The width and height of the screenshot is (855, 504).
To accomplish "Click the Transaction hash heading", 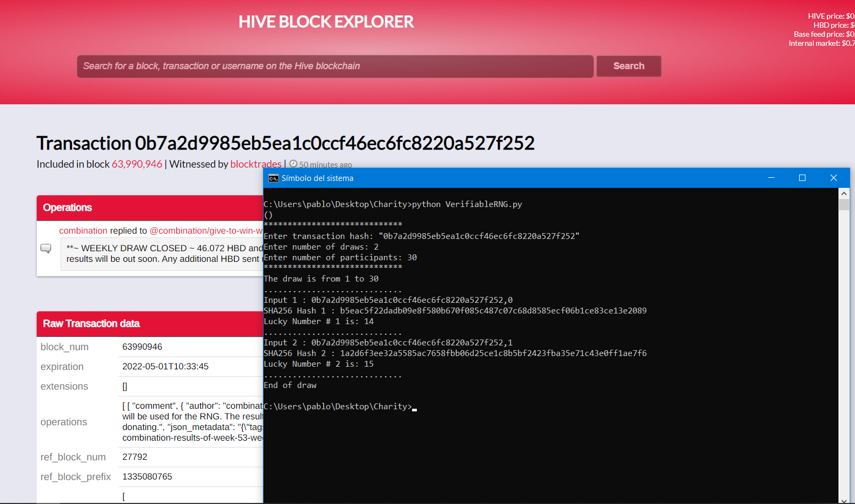I will (x=285, y=143).
